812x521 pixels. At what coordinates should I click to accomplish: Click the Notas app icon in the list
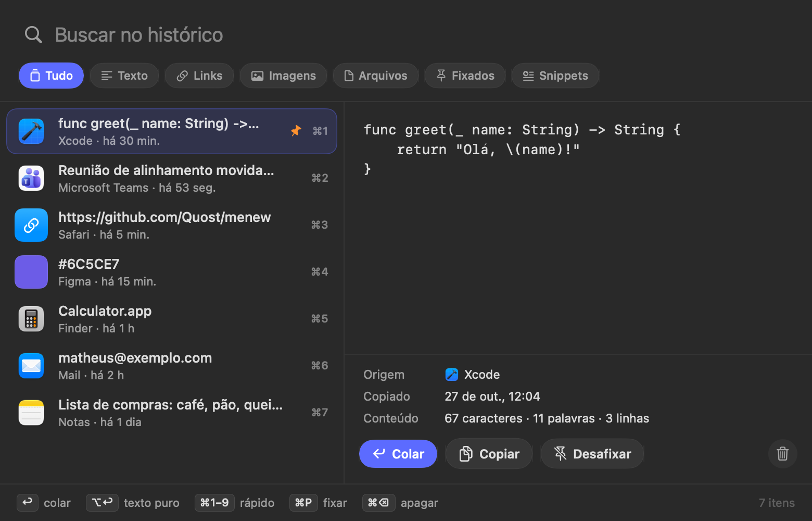point(31,413)
